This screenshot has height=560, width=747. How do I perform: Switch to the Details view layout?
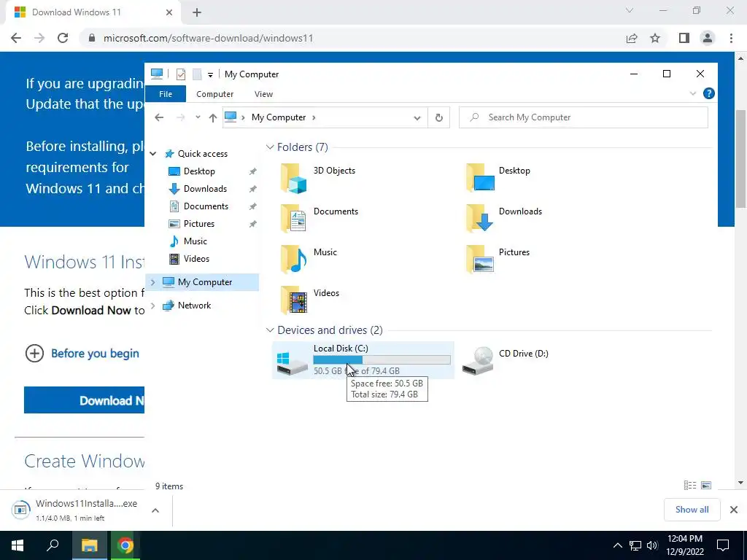point(690,485)
